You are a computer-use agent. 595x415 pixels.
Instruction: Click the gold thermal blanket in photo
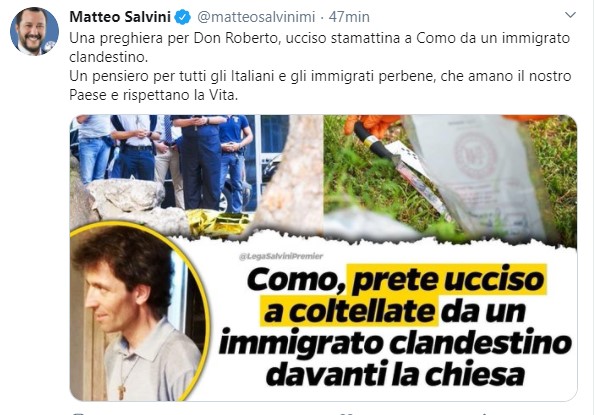tap(218, 223)
